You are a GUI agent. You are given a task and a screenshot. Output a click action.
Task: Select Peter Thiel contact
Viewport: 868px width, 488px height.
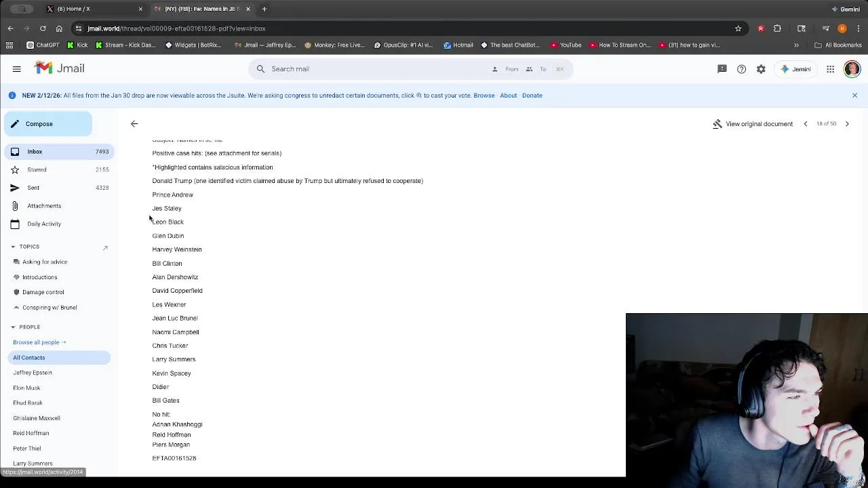pyautogui.click(x=27, y=449)
